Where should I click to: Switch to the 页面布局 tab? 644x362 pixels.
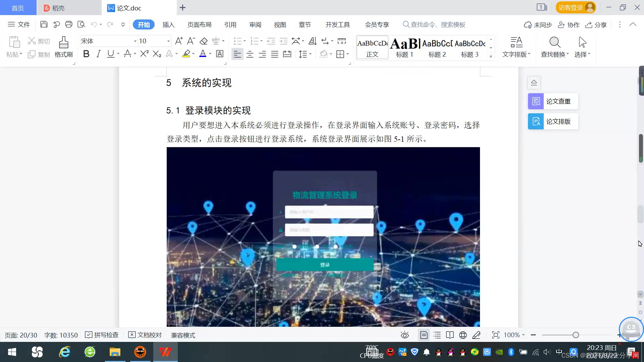(199, 24)
